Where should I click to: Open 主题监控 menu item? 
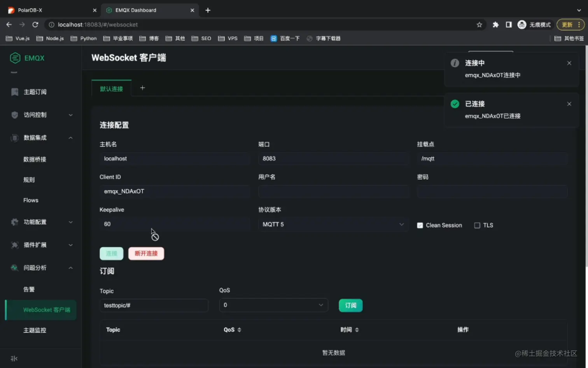[35, 330]
